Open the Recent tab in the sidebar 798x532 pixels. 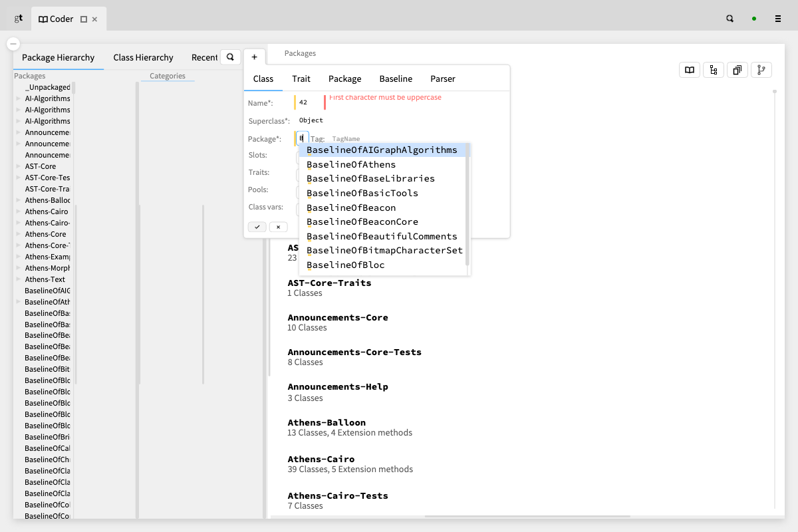click(204, 58)
